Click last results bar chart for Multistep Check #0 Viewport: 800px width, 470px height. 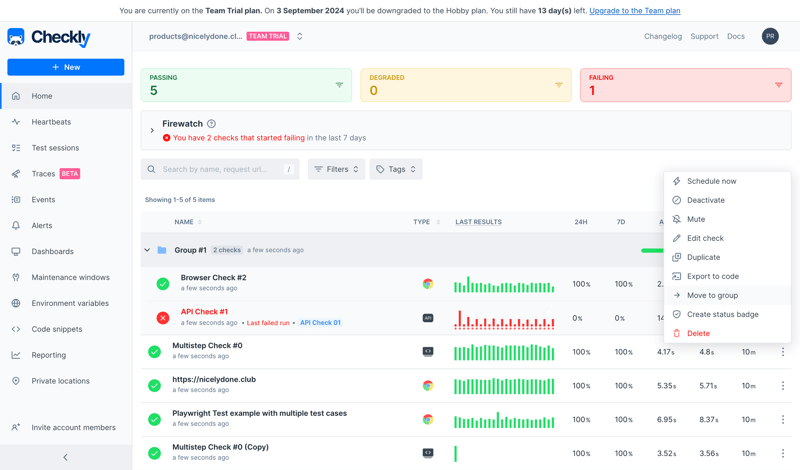504,352
